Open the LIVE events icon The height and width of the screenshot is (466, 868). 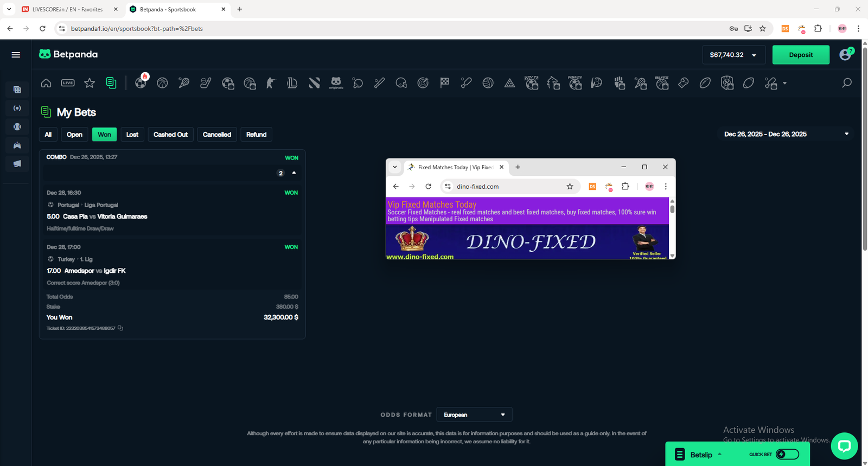point(68,83)
